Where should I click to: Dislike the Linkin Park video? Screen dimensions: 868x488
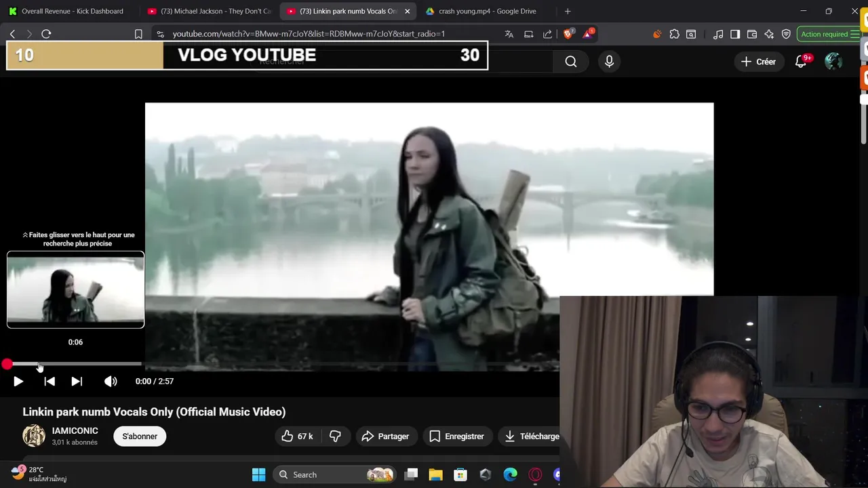[335, 436]
